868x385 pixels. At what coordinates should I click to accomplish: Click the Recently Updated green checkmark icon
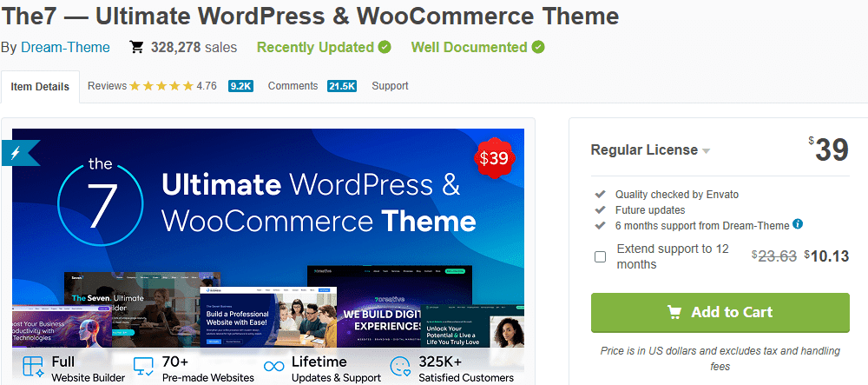(x=385, y=47)
